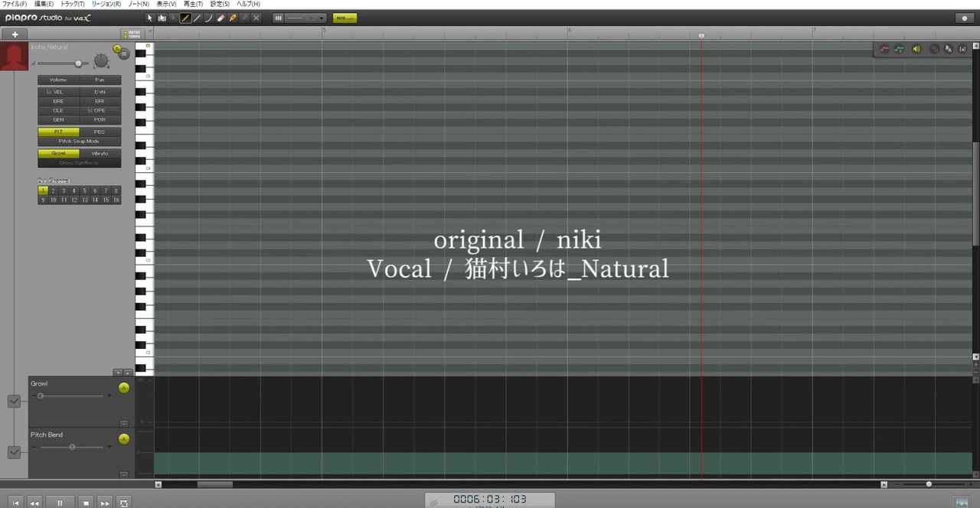Enable Pitch Snap Mode
This screenshot has width=980, height=508.
[80, 141]
